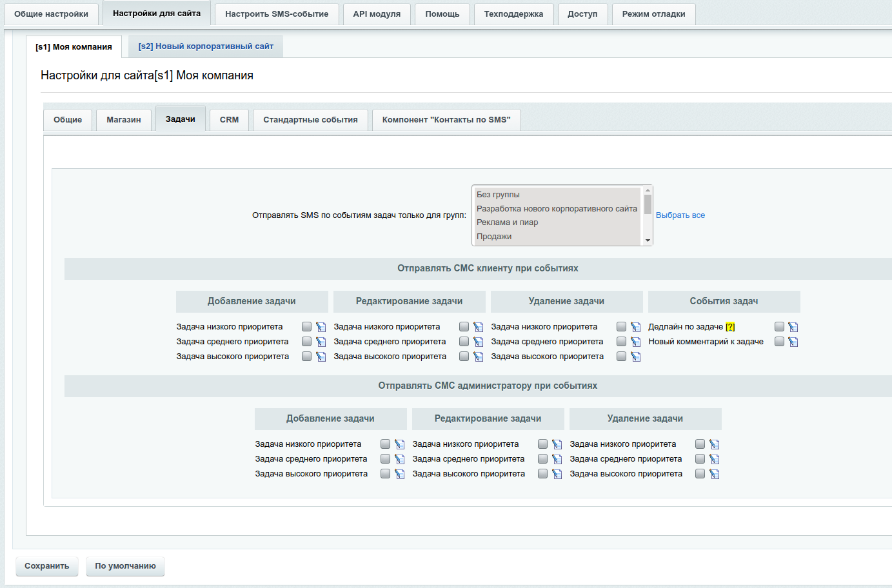This screenshot has width=892, height=588.
Task: Switch to the CRM tab
Action: coord(229,120)
